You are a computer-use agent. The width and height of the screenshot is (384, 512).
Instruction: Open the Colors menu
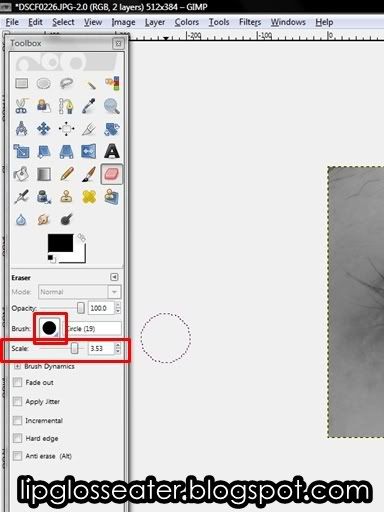pos(187,22)
